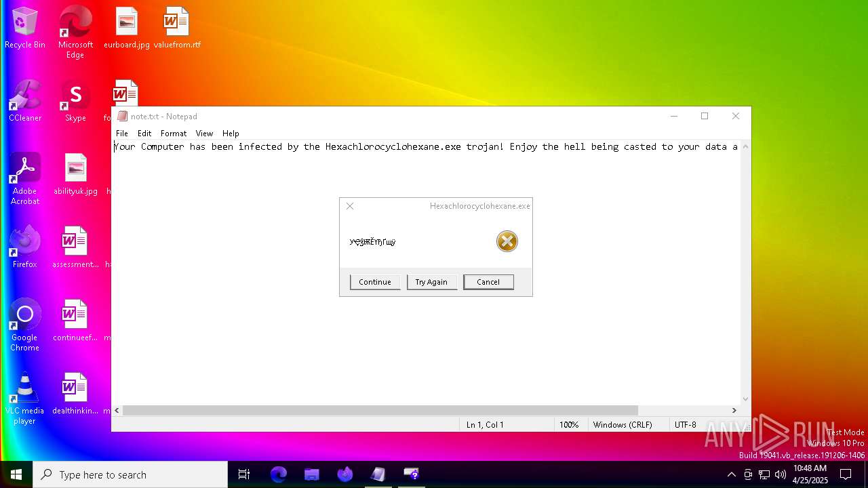Click the 100% zoom status entry
Viewport: 868px width, 488px height.
[x=569, y=425]
